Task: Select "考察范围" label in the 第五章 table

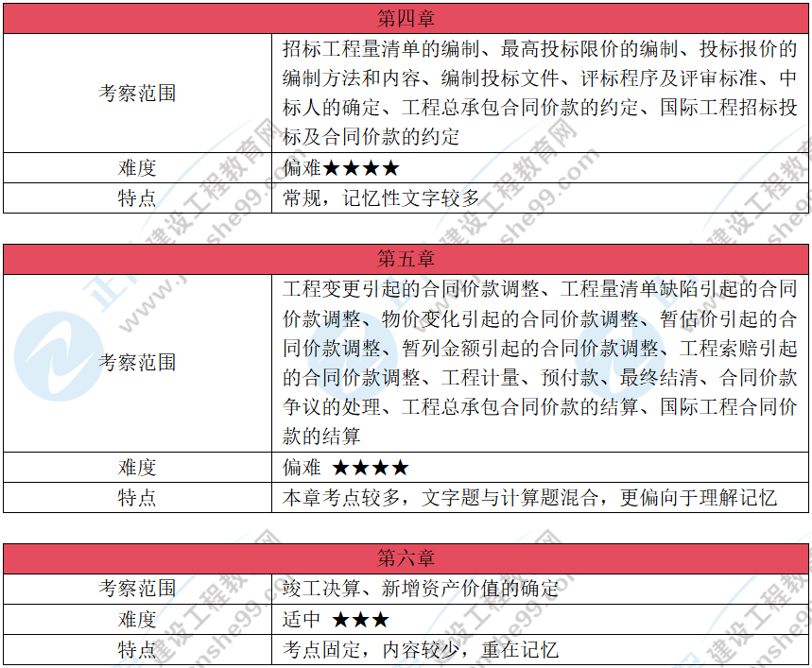Action: click(137, 362)
